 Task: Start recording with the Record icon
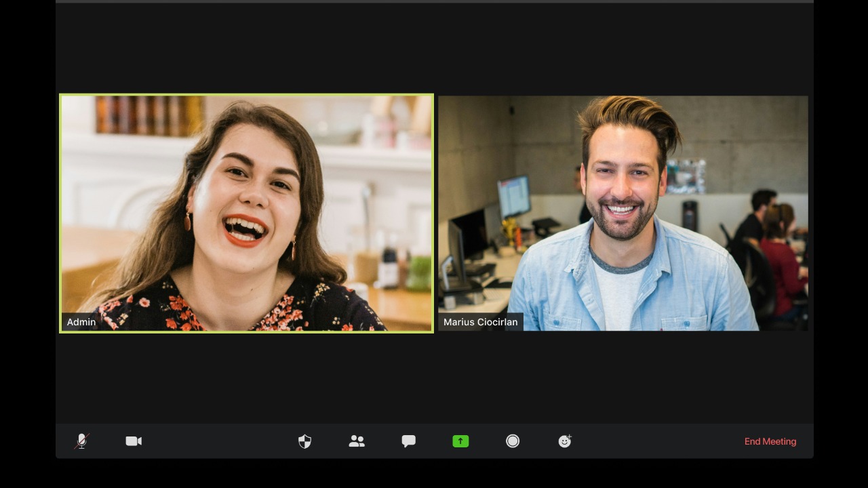(x=513, y=441)
